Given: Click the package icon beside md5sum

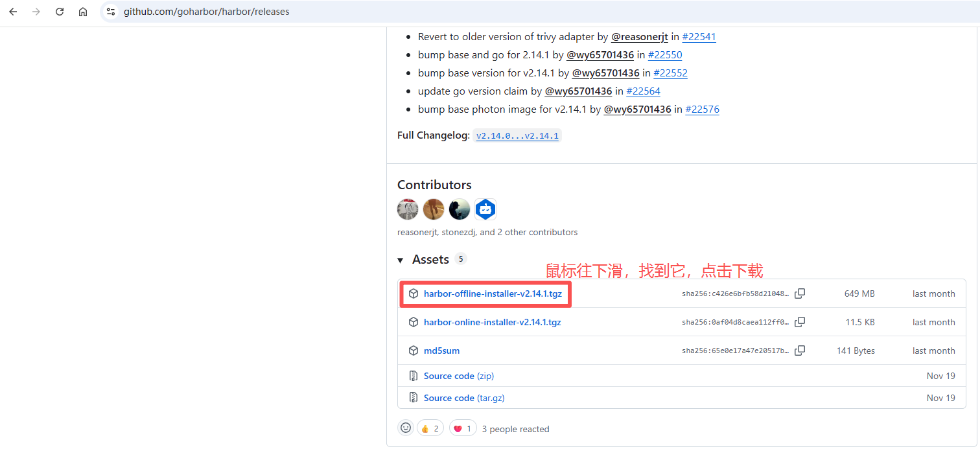Looking at the screenshot, I should (x=414, y=351).
